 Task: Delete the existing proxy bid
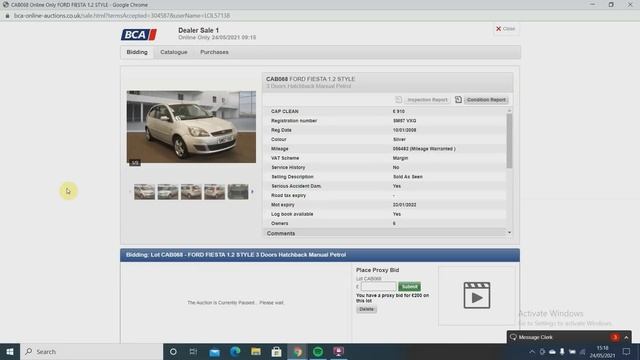pos(367,309)
